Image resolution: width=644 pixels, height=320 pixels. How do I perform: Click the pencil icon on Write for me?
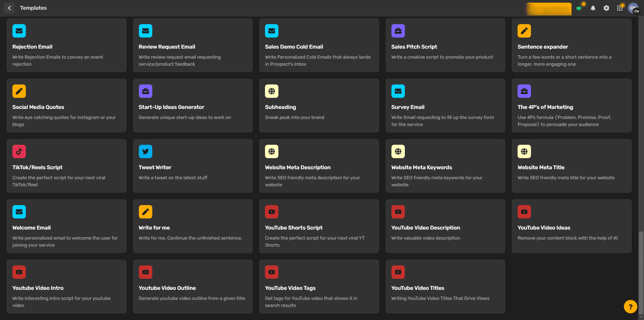click(x=146, y=211)
